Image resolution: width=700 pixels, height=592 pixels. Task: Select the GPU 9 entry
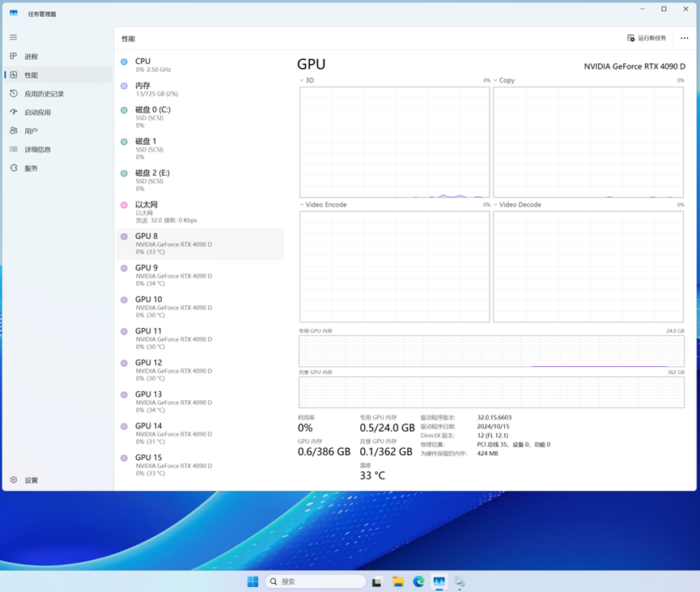[200, 275]
